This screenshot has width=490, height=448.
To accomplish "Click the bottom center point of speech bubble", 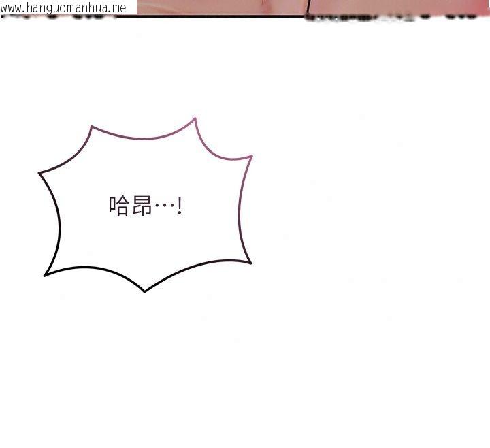I will point(144,291).
